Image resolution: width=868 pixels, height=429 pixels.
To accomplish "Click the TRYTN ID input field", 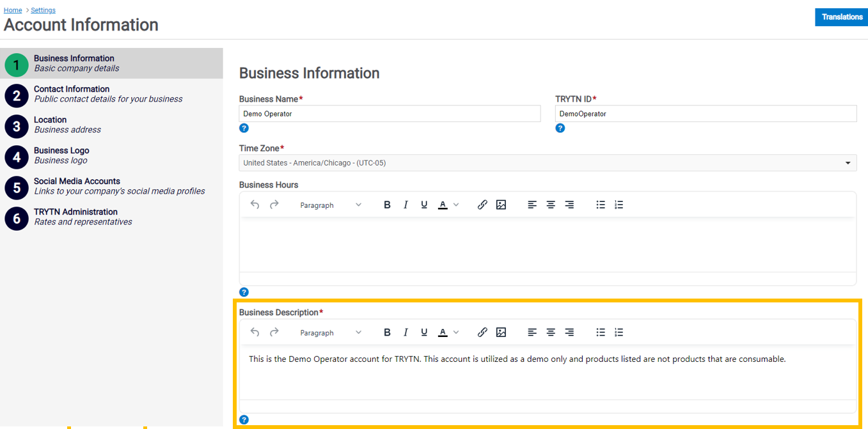I will [x=706, y=114].
